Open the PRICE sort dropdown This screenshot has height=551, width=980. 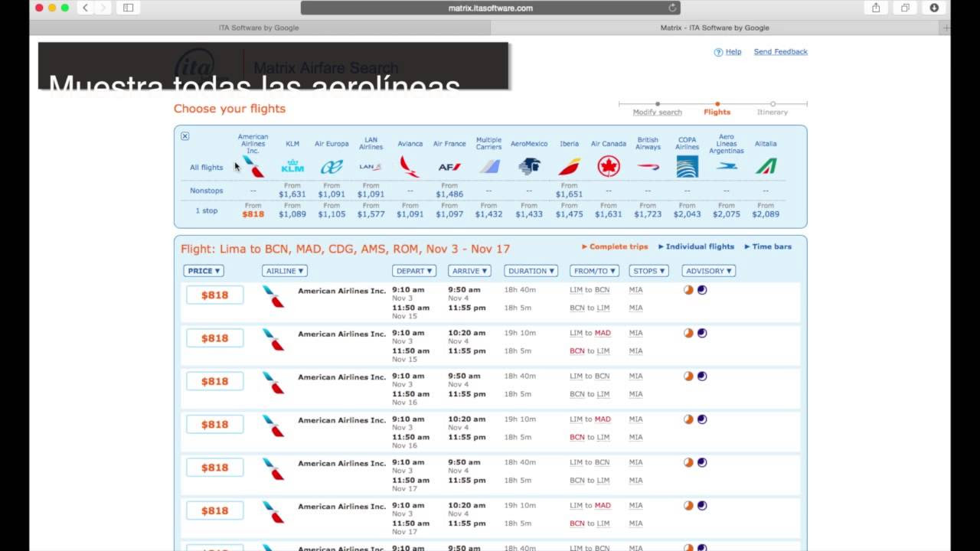tap(204, 271)
